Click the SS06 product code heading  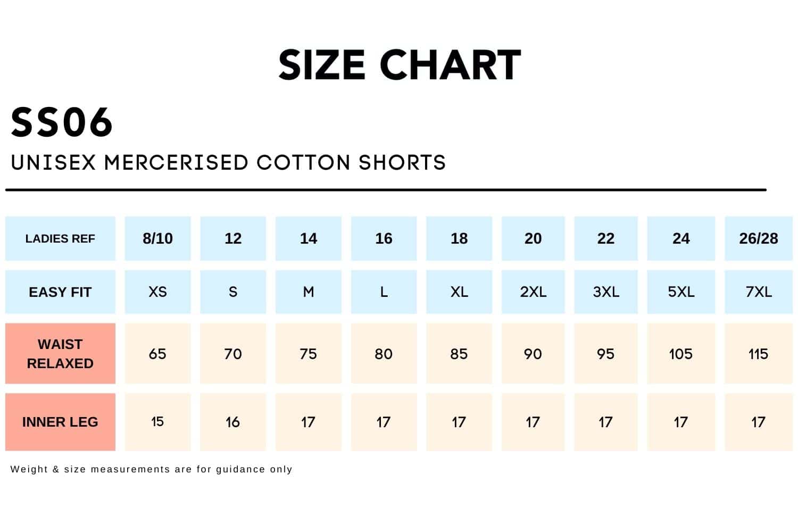pos(62,122)
